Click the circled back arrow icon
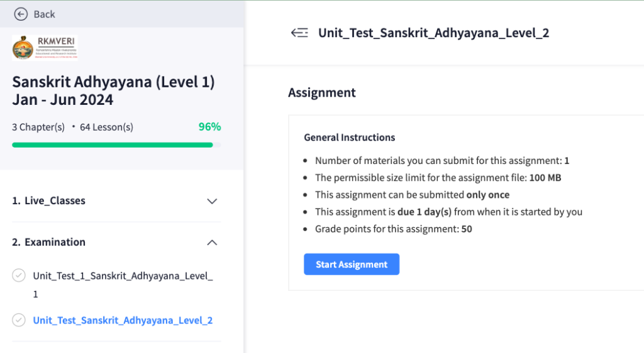The height and width of the screenshot is (353, 644). [x=21, y=14]
